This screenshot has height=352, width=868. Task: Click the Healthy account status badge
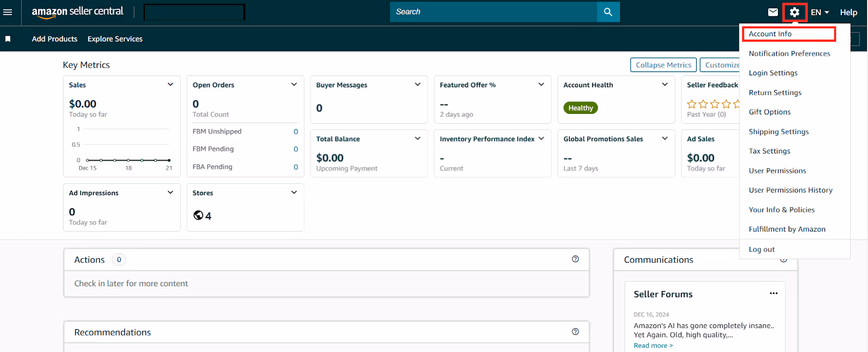click(580, 108)
